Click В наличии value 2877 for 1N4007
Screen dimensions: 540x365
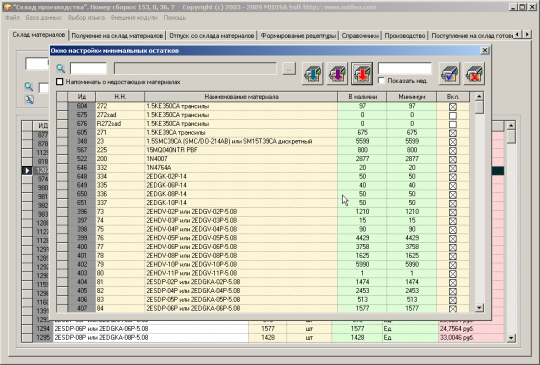(362, 159)
